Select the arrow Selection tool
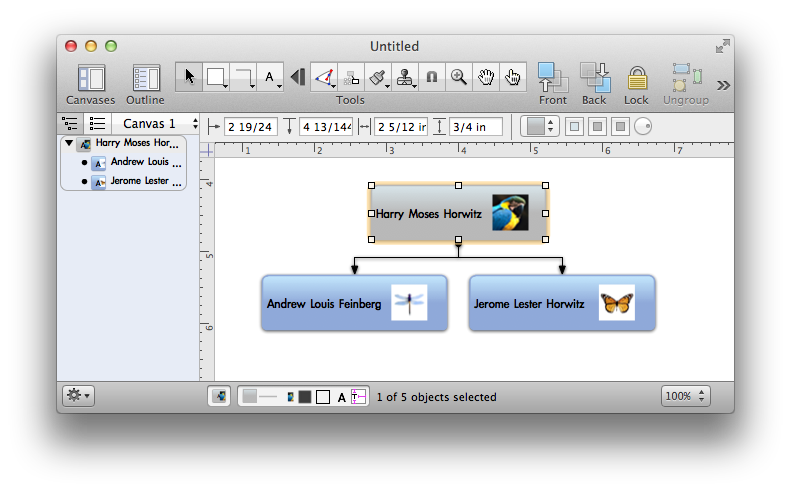This screenshot has width=791, height=492. coord(188,77)
